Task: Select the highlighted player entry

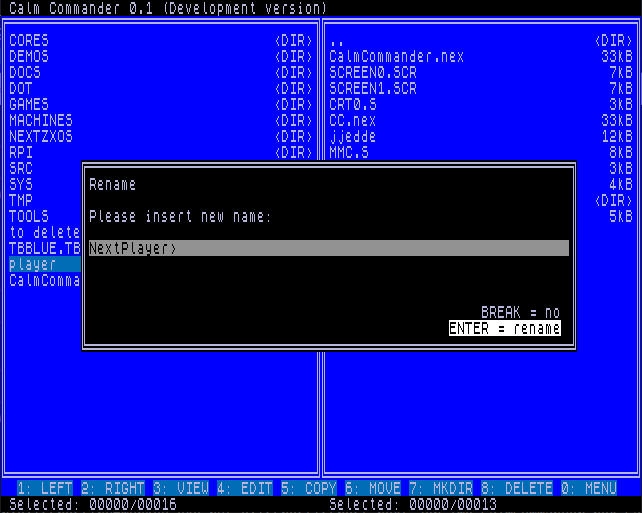Action: (33, 264)
